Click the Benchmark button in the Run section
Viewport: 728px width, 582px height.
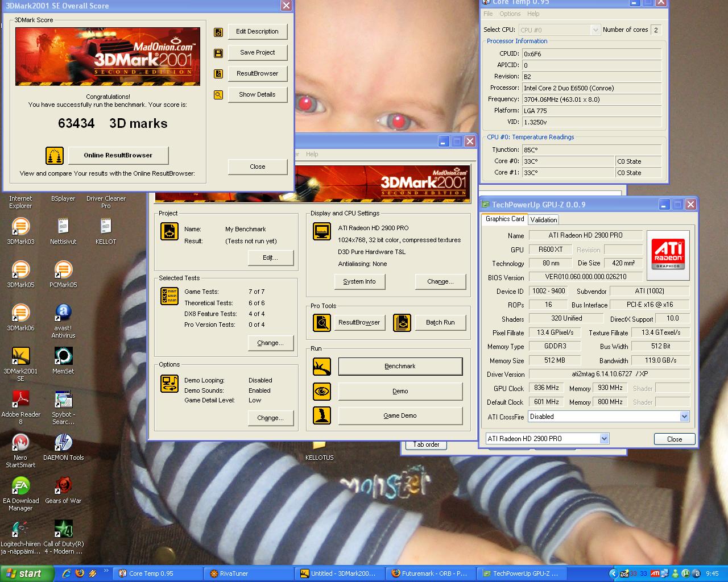point(400,367)
